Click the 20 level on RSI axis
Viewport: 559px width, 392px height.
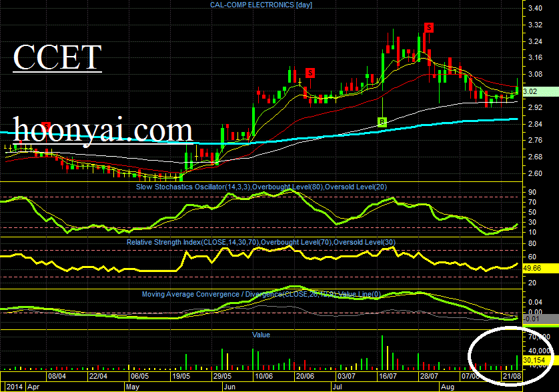point(532,283)
